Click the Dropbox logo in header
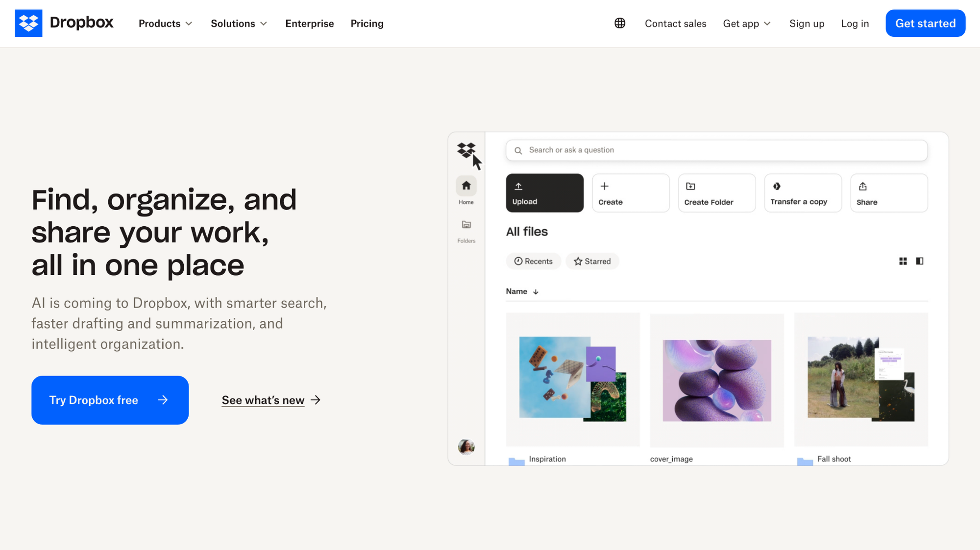Viewport: 980px width, 550px height. tap(64, 23)
